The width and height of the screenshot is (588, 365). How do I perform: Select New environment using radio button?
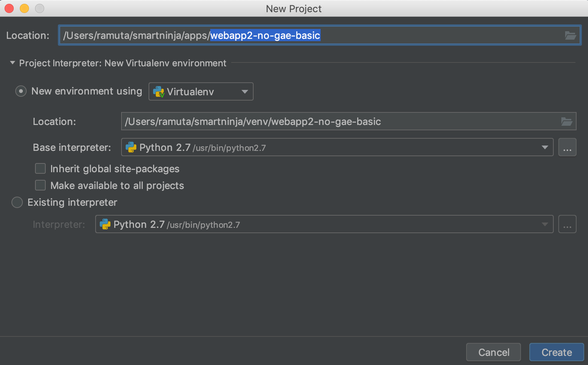[x=21, y=91]
